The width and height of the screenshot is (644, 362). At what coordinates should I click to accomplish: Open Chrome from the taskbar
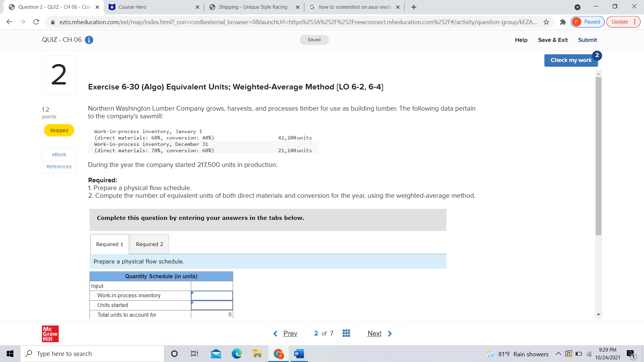point(278,354)
